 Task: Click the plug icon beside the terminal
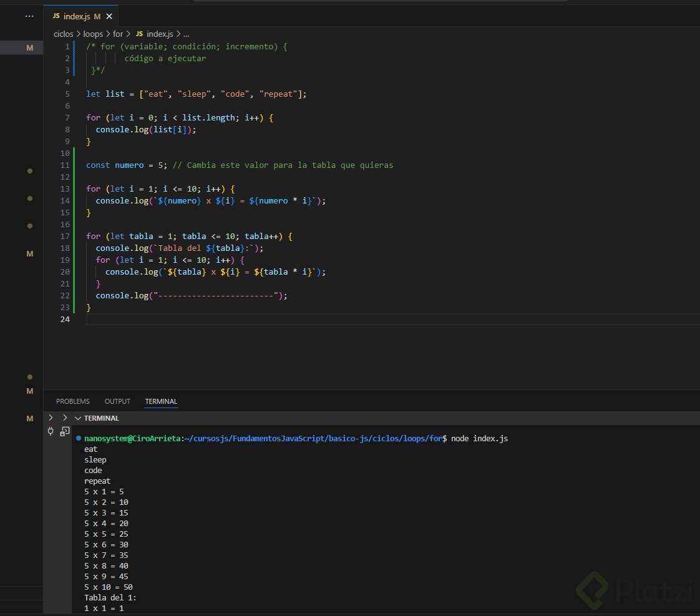(51, 431)
